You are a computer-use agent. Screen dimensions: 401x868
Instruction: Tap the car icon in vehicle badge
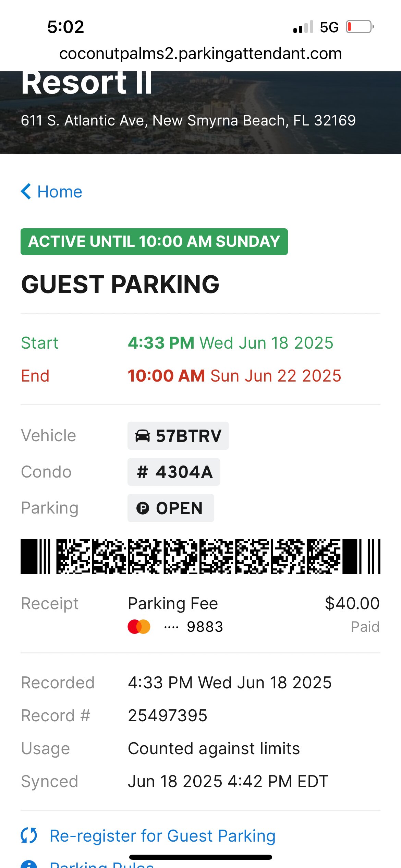pyautogui.click(x=143, y=436)
